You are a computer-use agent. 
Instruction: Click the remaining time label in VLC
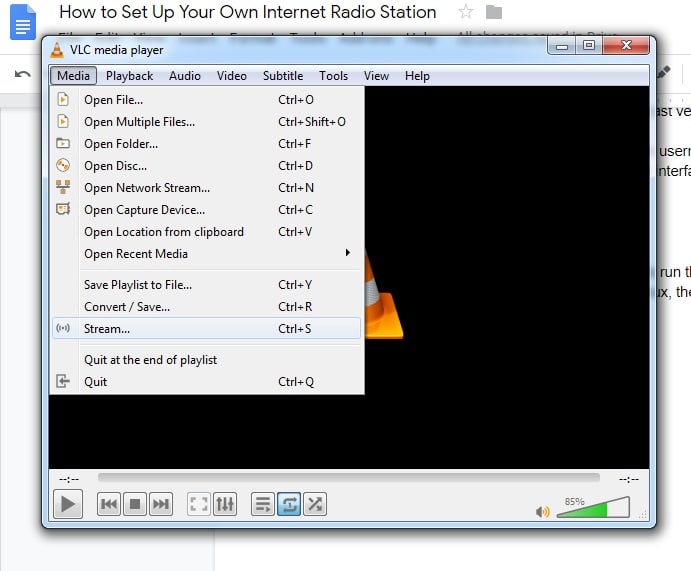[x=629, y=479]
